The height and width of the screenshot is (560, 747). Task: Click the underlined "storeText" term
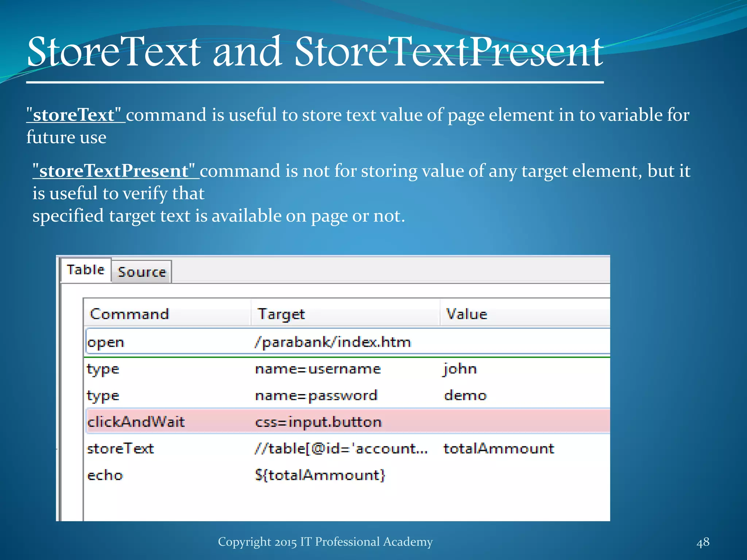(x=76, y=115)
